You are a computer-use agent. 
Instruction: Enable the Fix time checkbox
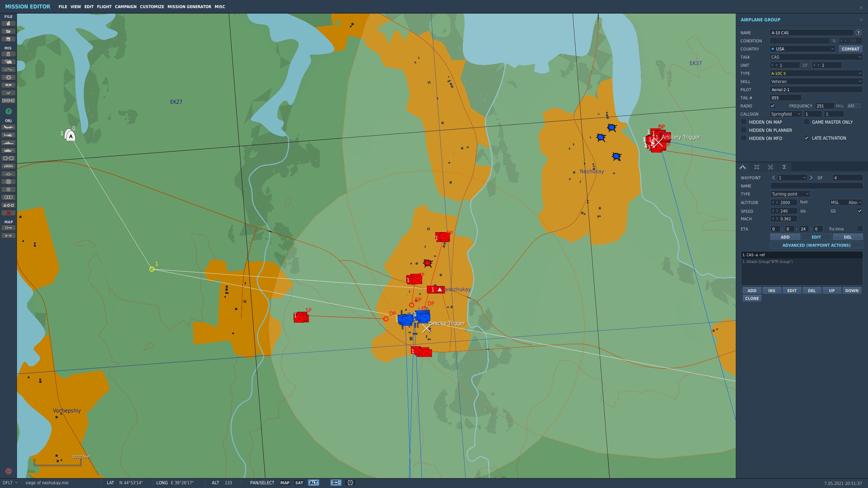[x=860, y=229]
